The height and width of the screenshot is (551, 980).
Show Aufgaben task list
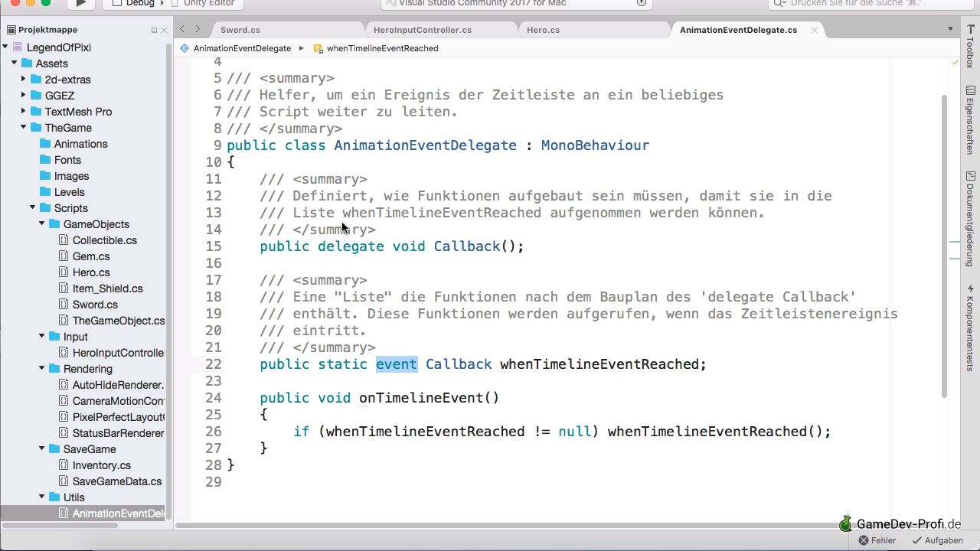pyautogui.click(x=936, y=540)
